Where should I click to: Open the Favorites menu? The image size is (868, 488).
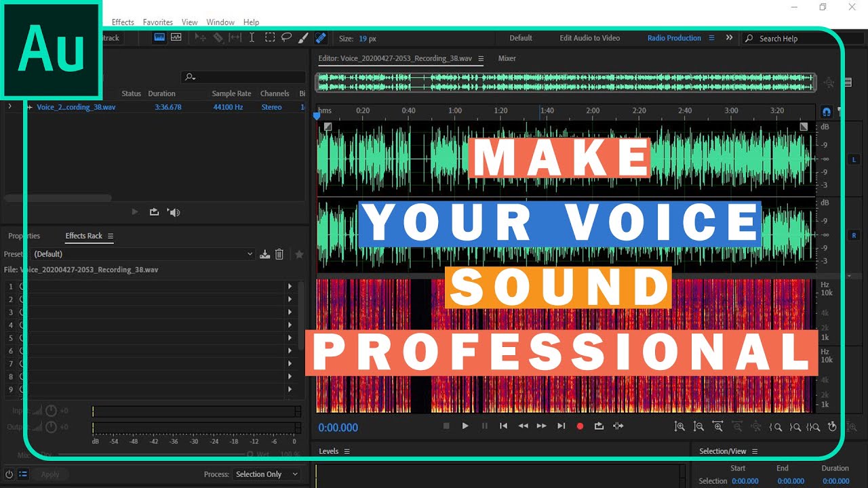[158, 22]
